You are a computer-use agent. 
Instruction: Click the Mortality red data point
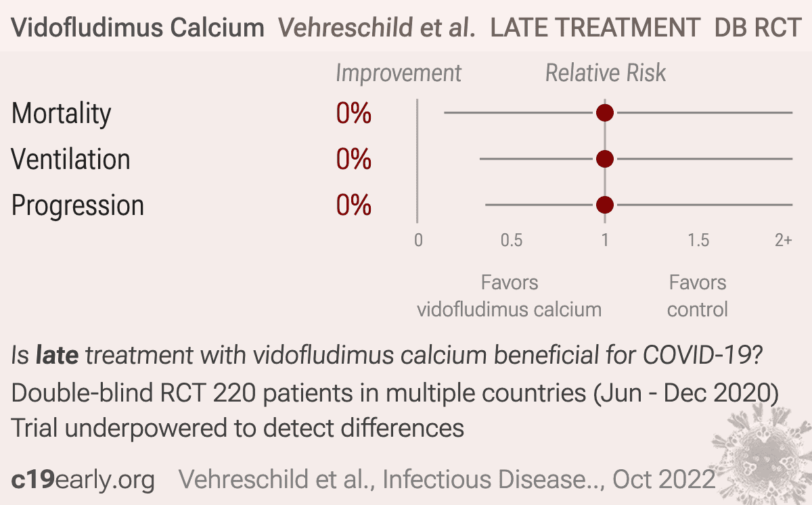tap(605, 113)
